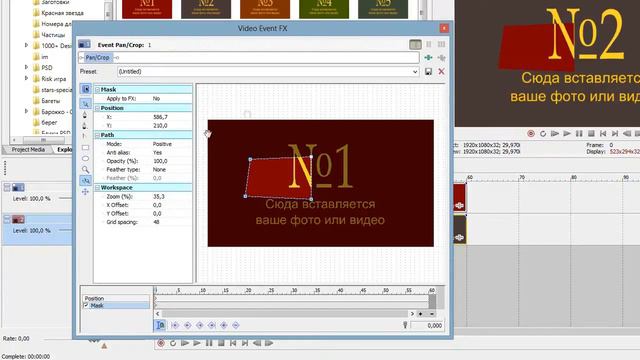Select the Anchor Creation pen tool
This screenshot has width=640, height=360.
(85, 115)
